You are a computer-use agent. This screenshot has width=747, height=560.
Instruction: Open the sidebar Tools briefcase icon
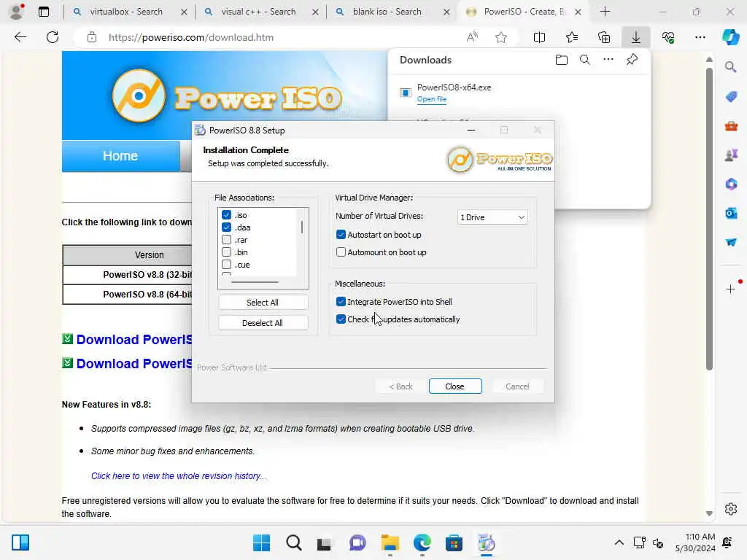click(x=731, y=126)
